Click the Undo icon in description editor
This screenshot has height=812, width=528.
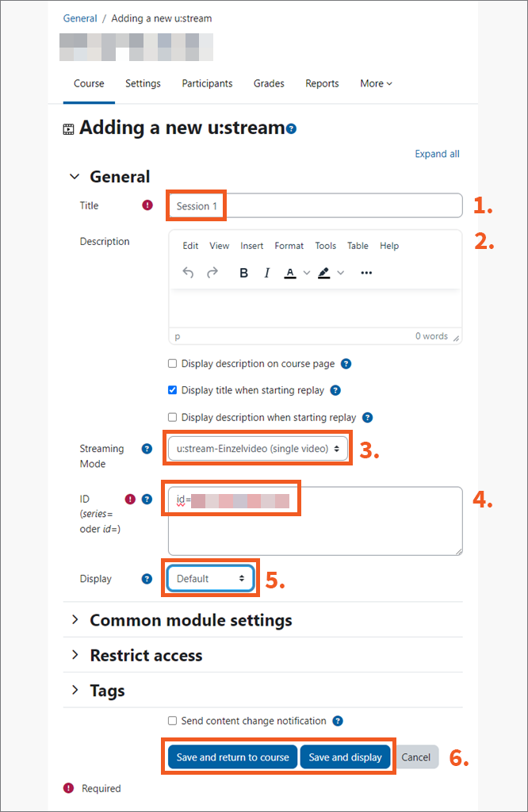coord(188,273)
